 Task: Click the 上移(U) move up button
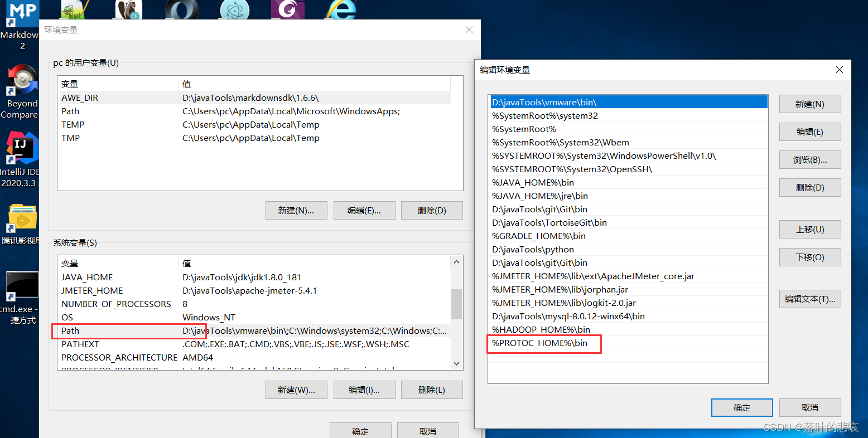810,229
